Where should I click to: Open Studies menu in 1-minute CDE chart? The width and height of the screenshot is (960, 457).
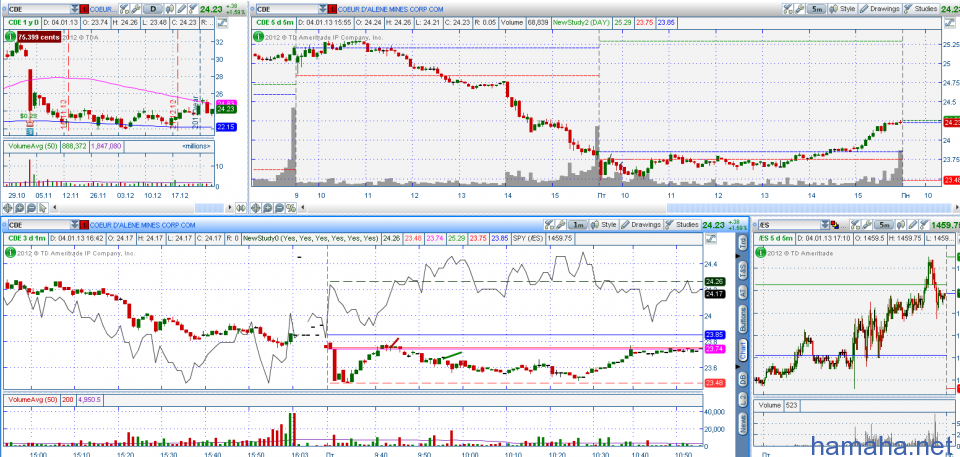pos(682,225)
